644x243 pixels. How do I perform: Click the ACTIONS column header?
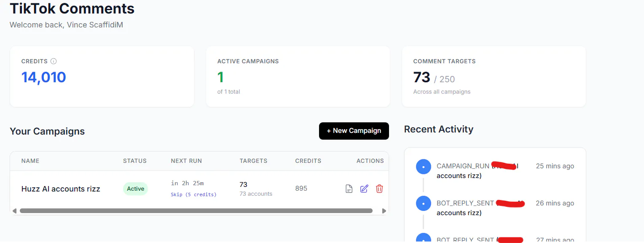(x=370, y=161)
